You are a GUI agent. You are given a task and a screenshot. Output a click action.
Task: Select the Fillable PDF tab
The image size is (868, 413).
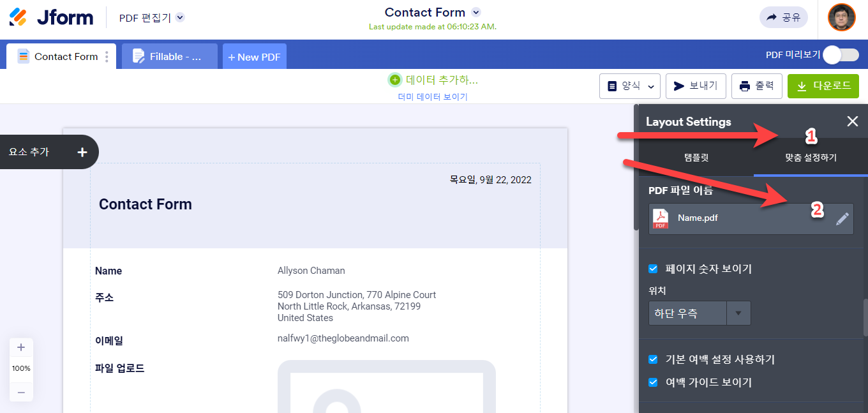tap(169, 57)
